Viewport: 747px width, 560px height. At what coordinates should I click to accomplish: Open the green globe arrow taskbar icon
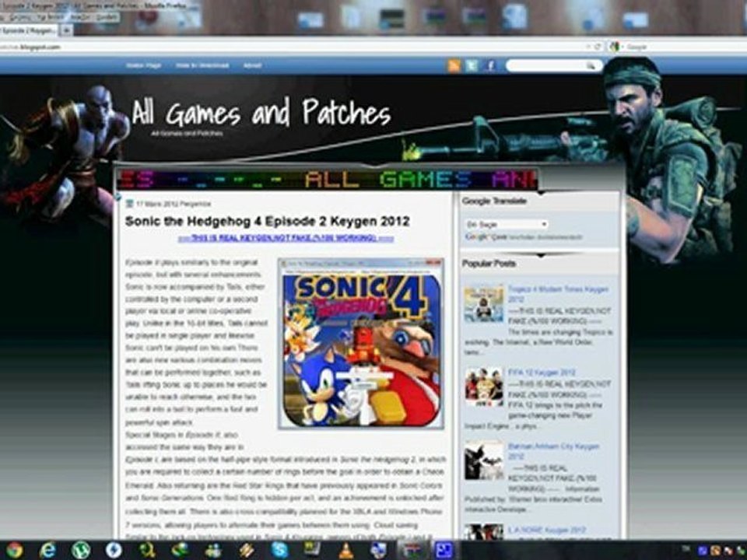180,550
